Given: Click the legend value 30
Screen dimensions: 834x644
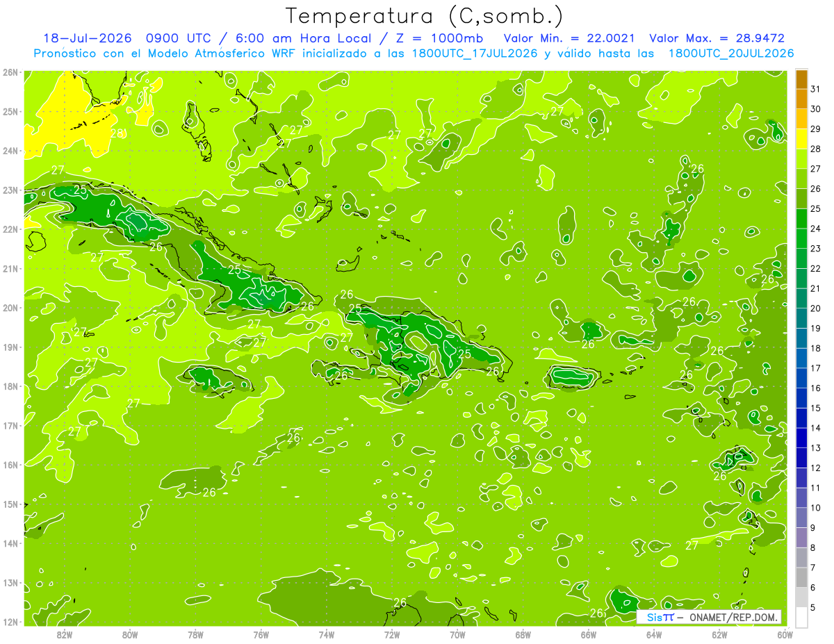Looking at the screenshot, I should [x=815, y=109].
